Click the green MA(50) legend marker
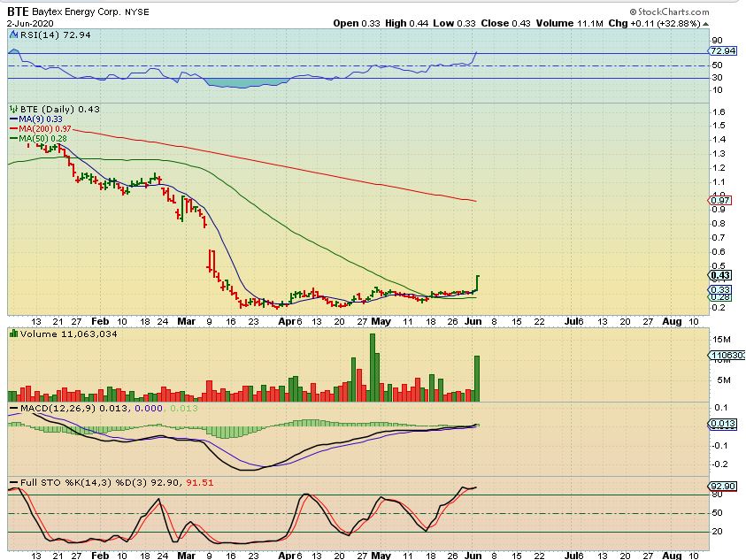 (x=12, y=137)
